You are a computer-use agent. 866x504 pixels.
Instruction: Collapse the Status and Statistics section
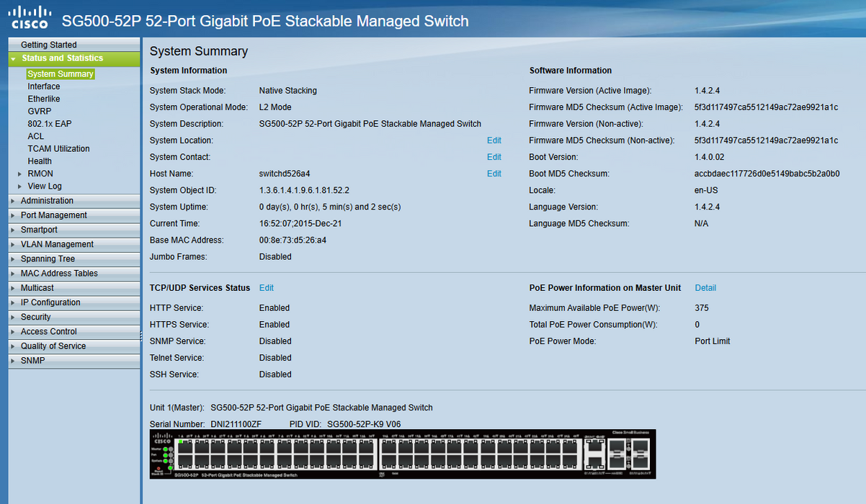pyautogui.click(x=53, y=58)
